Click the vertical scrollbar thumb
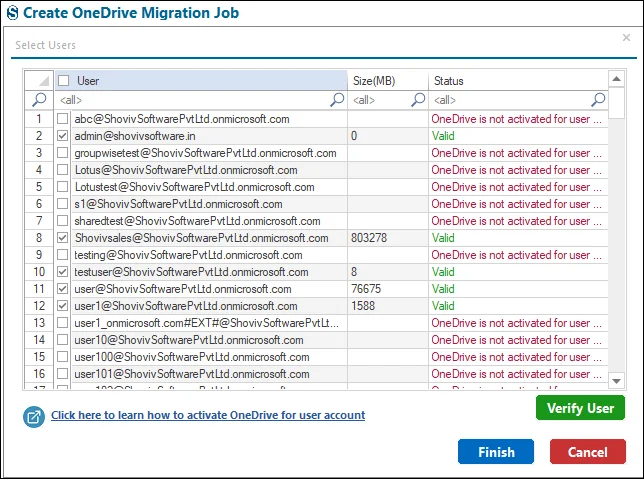Screen dimensions: 644x479 [616, 103]
